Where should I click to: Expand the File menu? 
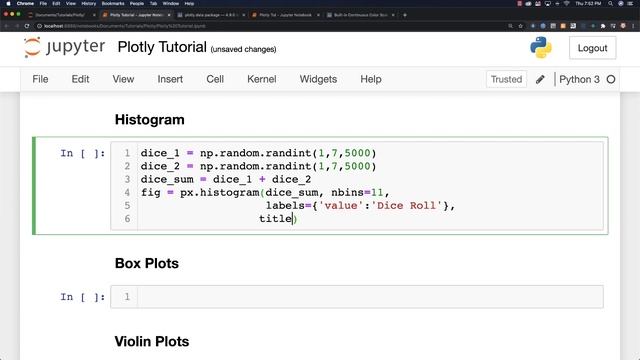[x=40, y=79]
